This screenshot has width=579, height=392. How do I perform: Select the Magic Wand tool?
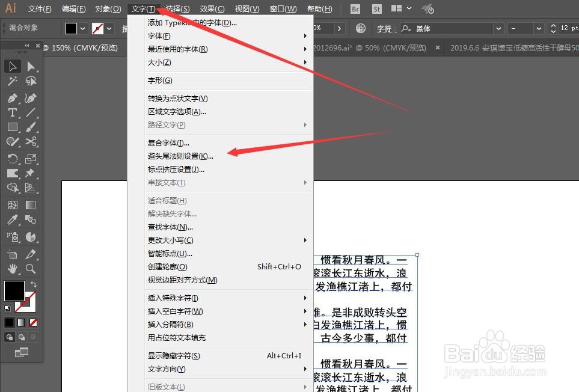pos(13,81)
